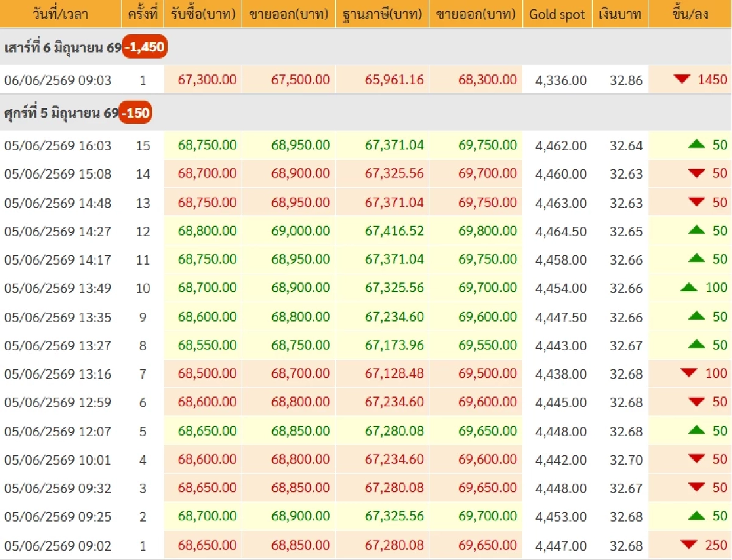
Task: Click the gold spot value 4,445.00
Action: [561, 403]
